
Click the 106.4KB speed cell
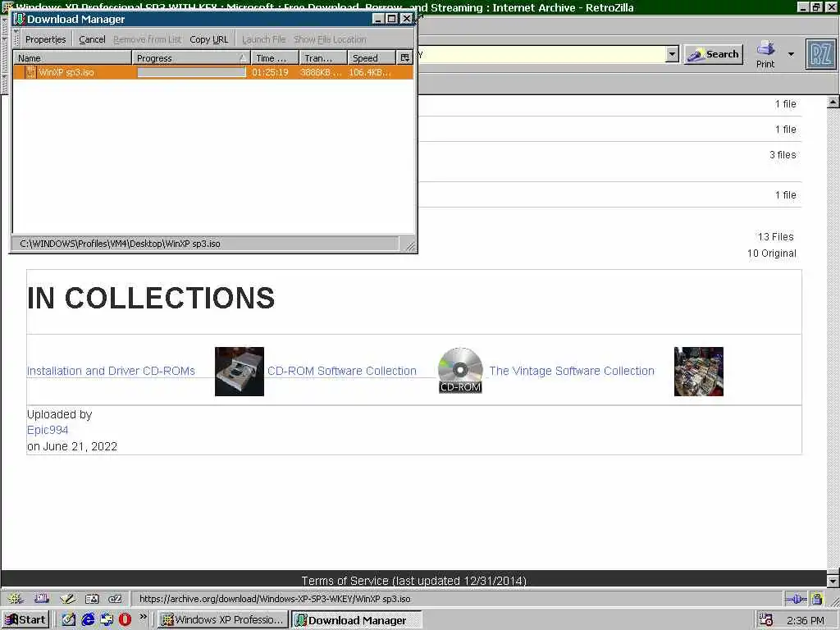370,72
